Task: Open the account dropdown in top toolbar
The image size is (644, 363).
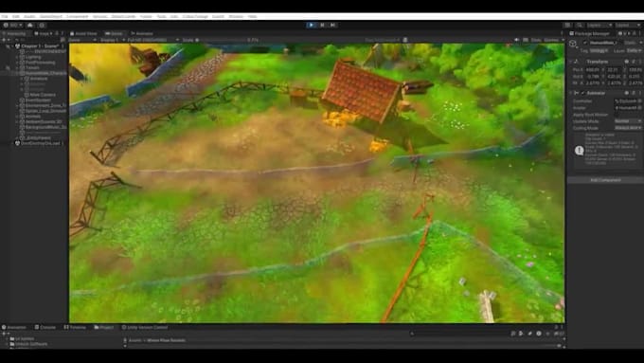Action: pos(12,25)
